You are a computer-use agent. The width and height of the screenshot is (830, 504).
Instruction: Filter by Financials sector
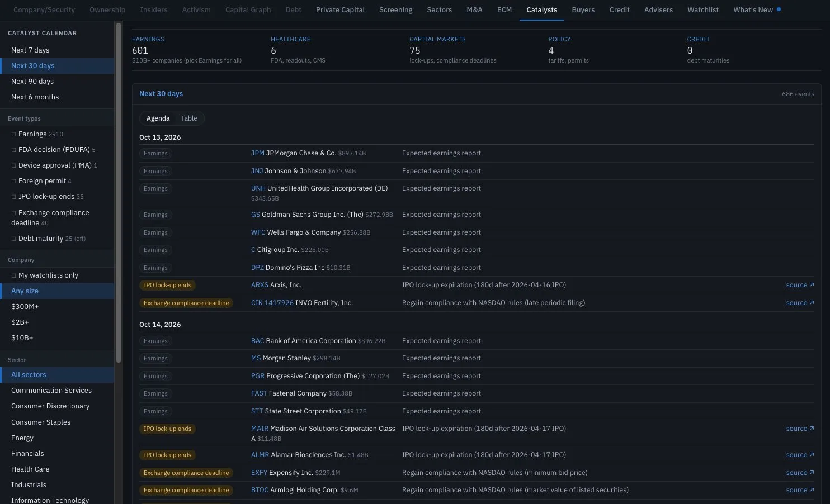pyautogui.click(x=57, y=454)
